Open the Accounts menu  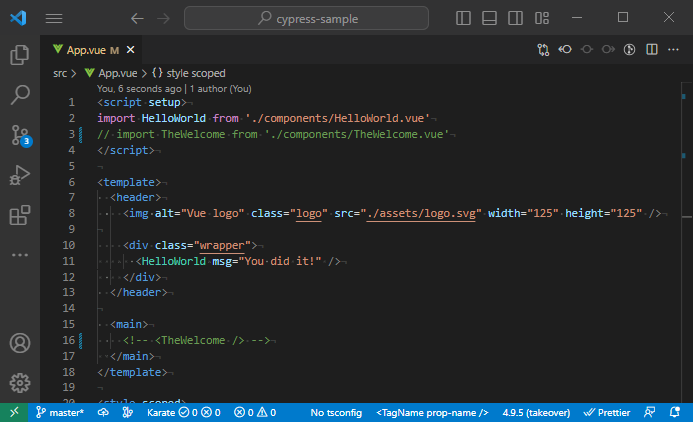[20, 343]
